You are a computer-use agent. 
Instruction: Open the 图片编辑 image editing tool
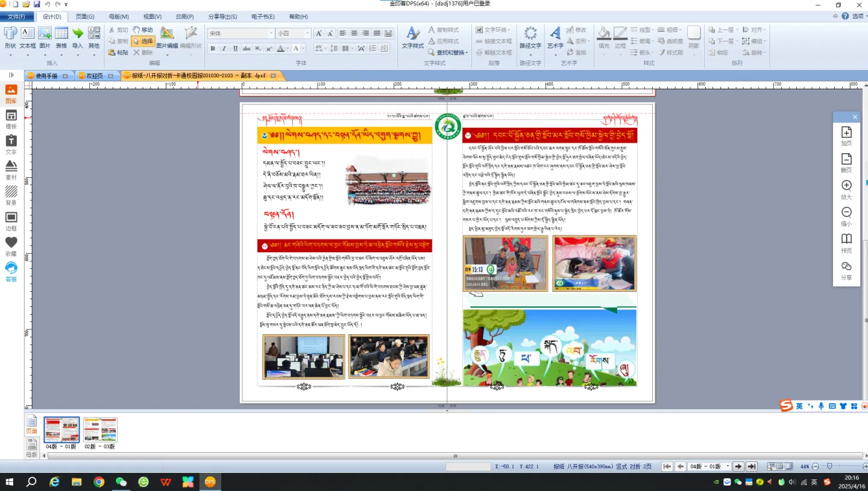click(167, 37)
